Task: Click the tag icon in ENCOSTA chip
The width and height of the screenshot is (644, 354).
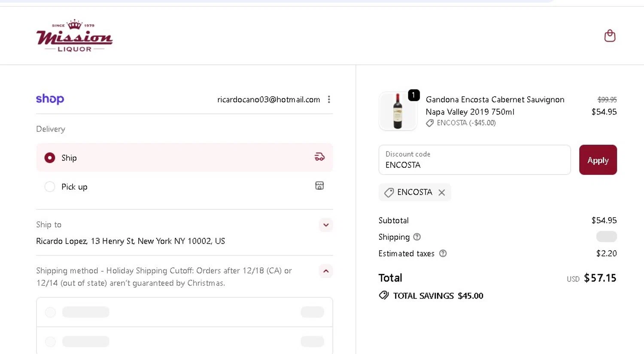Action: point(389,193)
